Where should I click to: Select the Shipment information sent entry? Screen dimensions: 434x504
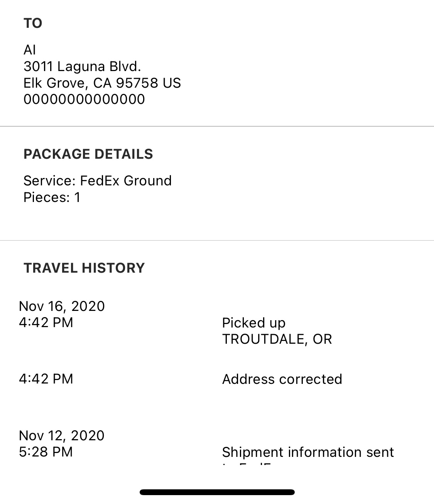coord(308,452)
